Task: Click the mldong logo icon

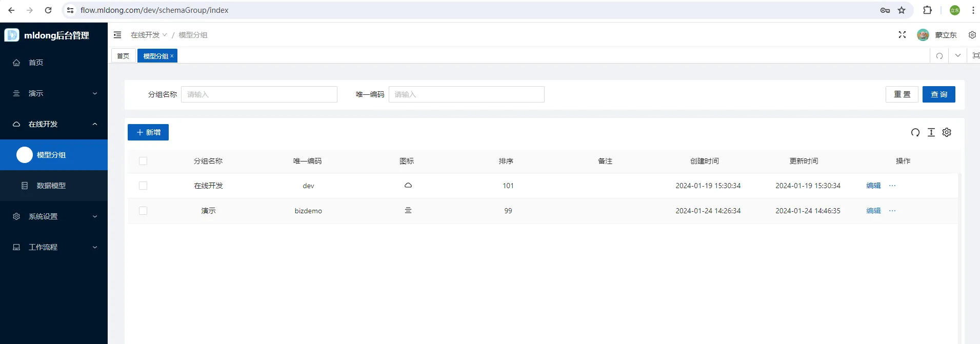Action: (x=12, y=35)
